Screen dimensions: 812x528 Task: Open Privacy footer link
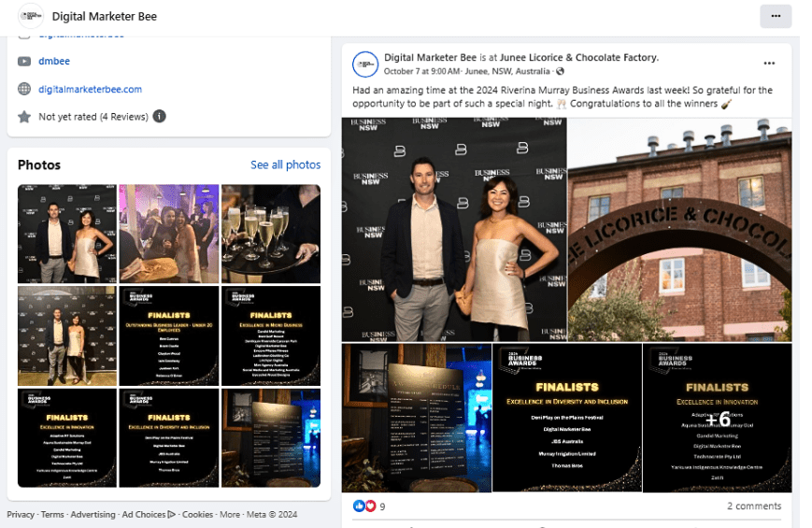click(21, 514)
